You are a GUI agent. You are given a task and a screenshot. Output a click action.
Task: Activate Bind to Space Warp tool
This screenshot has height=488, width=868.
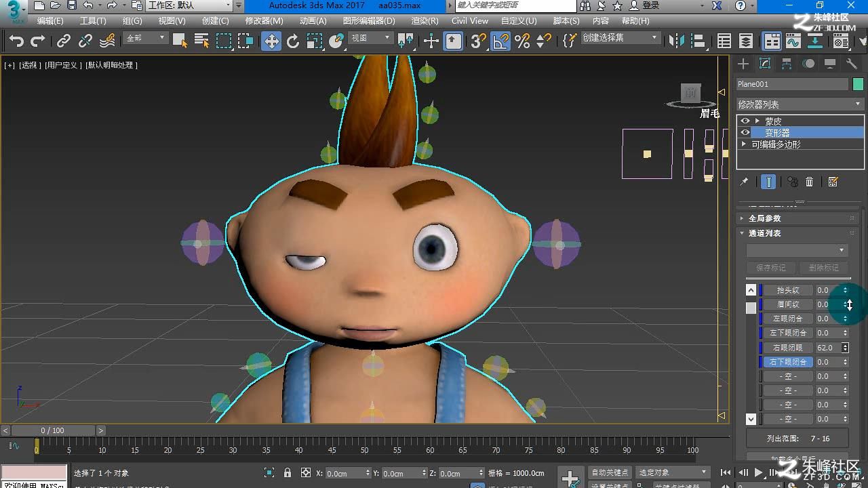pyautogui.click(x=107, y=41)
